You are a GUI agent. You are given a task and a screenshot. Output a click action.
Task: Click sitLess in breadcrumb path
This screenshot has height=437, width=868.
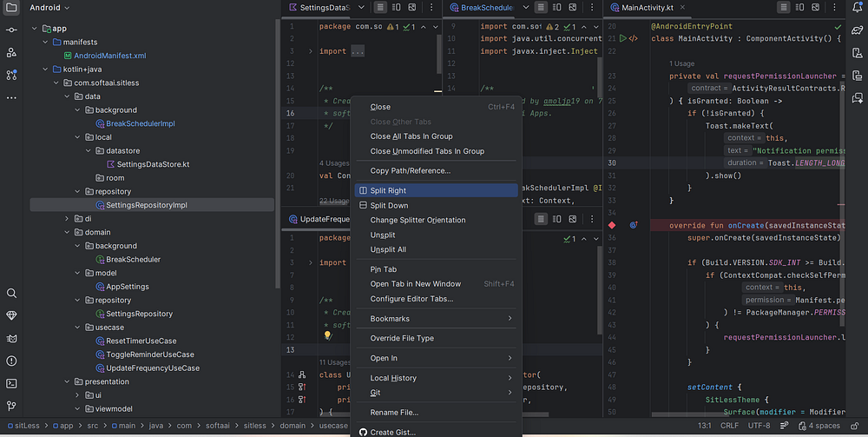tap(23, 426)
